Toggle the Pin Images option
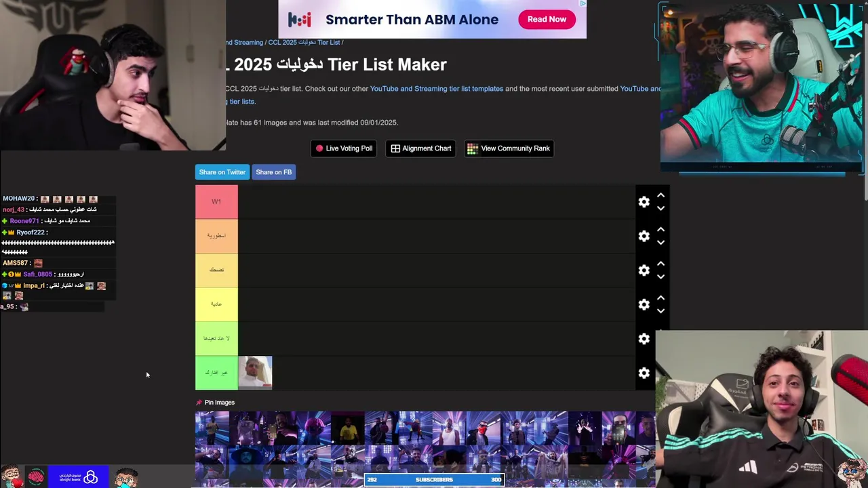Screen dimensions: 868x488 pyautogui.click(x=215, y=403)
